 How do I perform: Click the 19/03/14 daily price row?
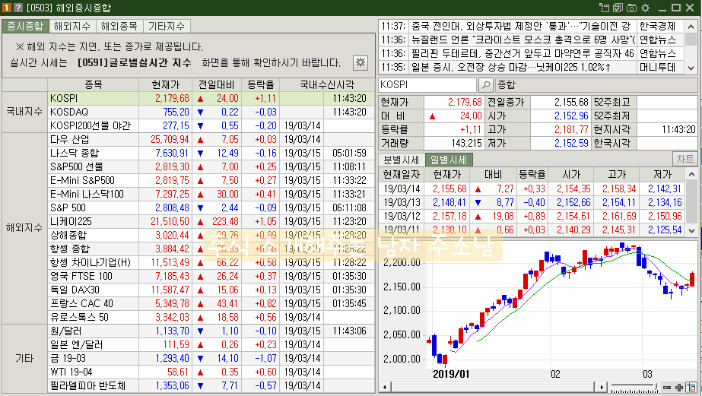532,189
